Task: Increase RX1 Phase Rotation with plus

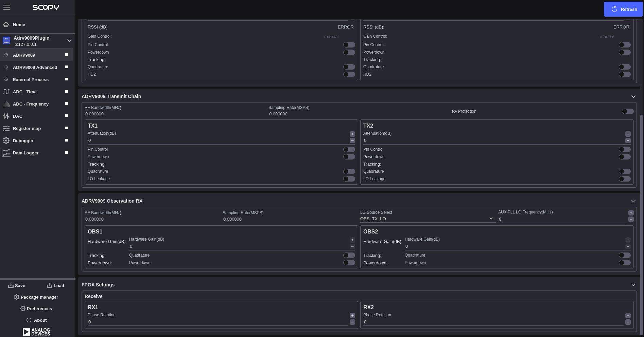Action: pos(352,316)
